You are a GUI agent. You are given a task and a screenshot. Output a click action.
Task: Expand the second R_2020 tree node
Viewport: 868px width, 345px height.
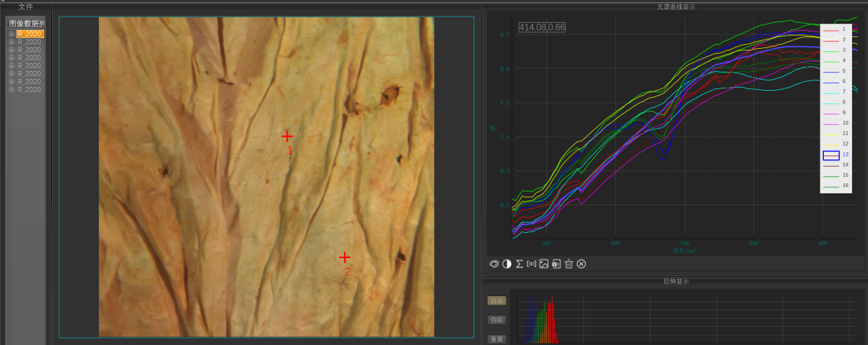[11, 42]
